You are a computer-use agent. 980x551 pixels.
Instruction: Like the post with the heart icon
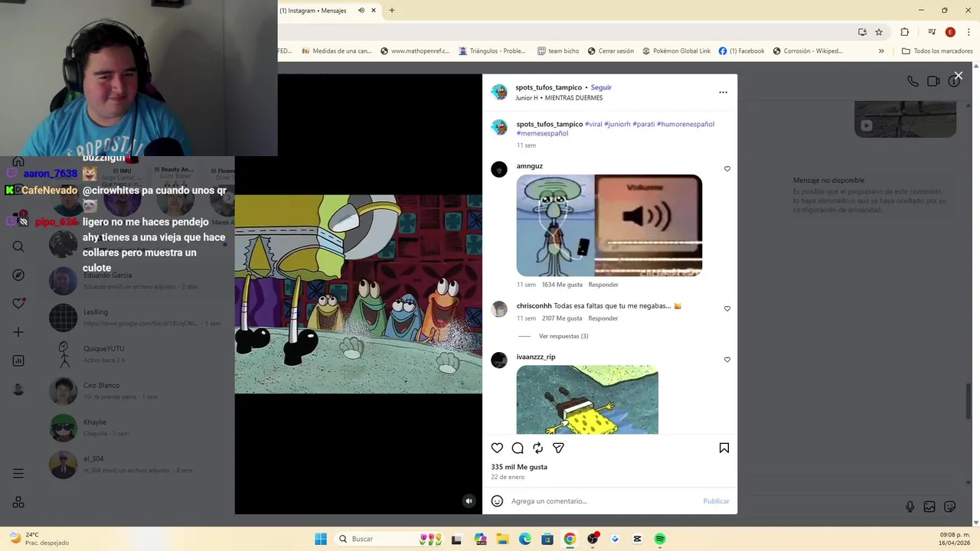[497, 448]
